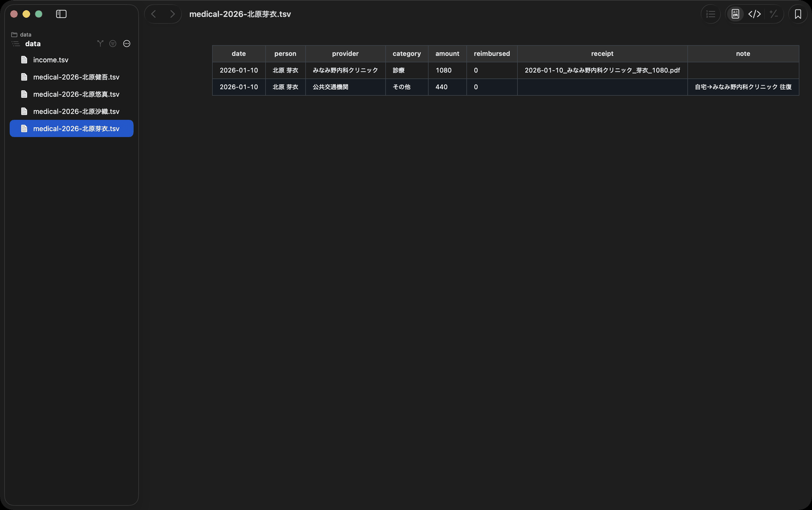Switch to source code view icon

[x=755, y=14]
